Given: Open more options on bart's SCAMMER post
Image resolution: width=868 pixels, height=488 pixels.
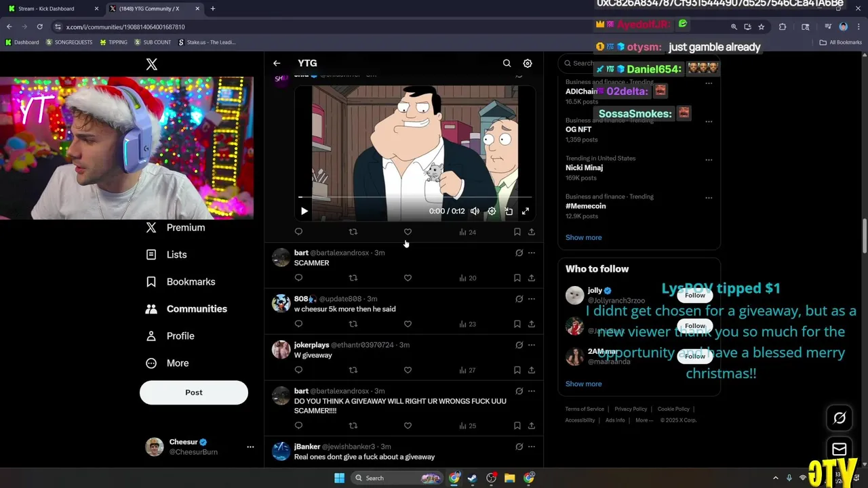Looking at the screenshot, I should pos(532,253).
